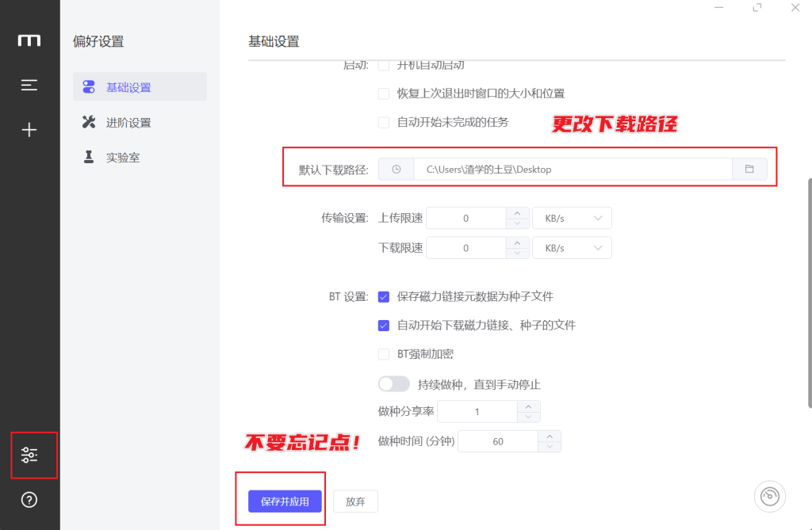Open the task list via sidebar hamburger icon
The image size is (812, 530).
click(29, 86)
